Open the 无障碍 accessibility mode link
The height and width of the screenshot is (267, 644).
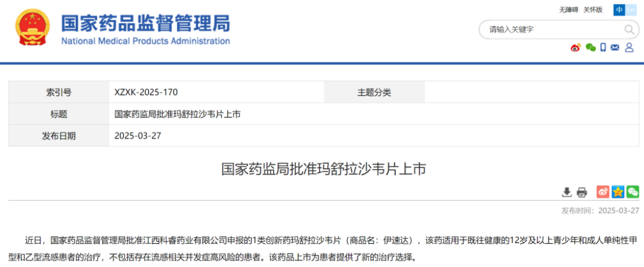(568, 10)
